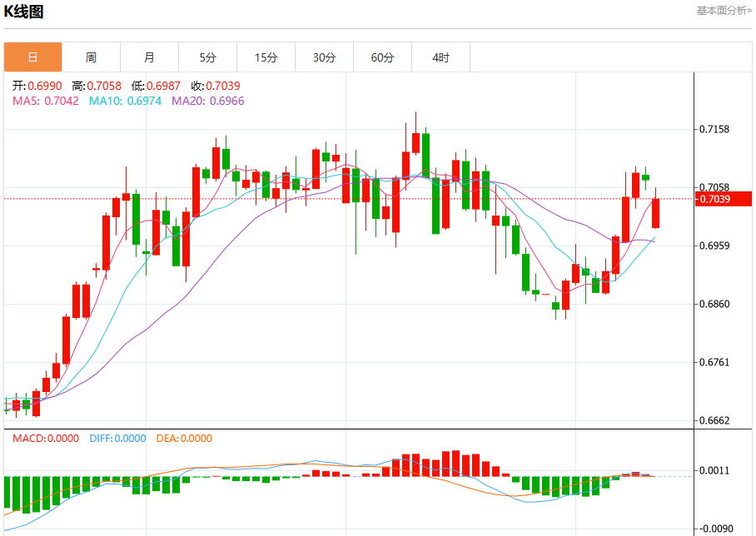The image size is (756, 536).
Task: Open the 基本面分析 link
Action: 724,11
